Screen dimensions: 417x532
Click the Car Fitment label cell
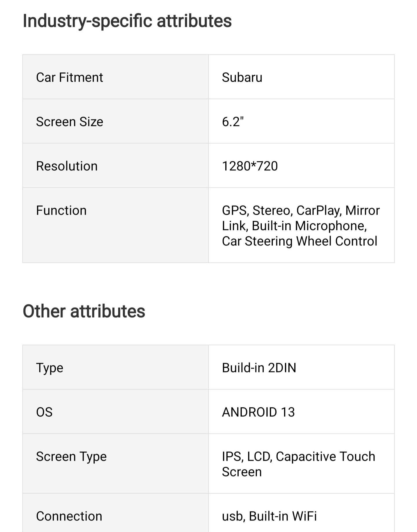click(116, 77)
